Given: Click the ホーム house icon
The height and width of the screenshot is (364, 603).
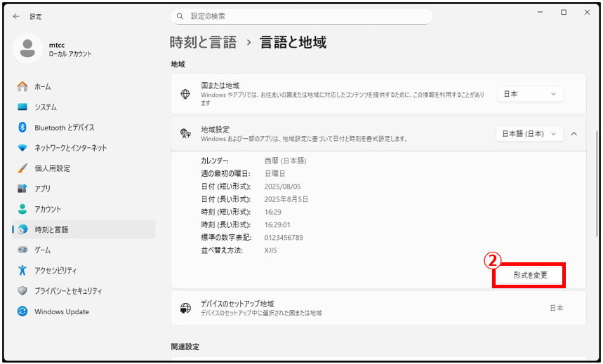Looking at the screenshot, I should [x=22, y=86].
